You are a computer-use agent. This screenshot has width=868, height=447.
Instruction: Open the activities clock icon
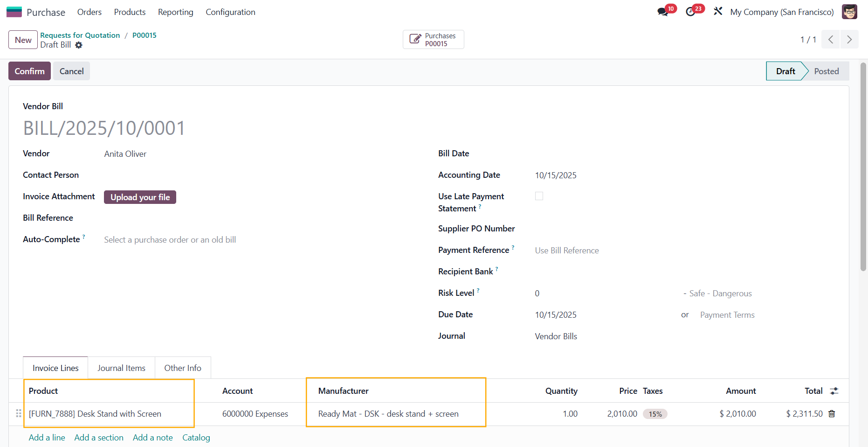[691, 12]
